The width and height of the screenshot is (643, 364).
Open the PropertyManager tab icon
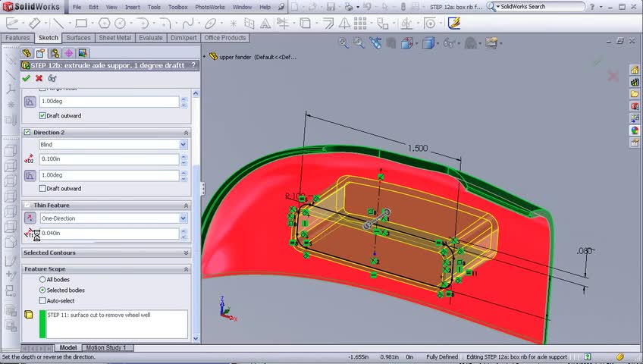[40, 53]
